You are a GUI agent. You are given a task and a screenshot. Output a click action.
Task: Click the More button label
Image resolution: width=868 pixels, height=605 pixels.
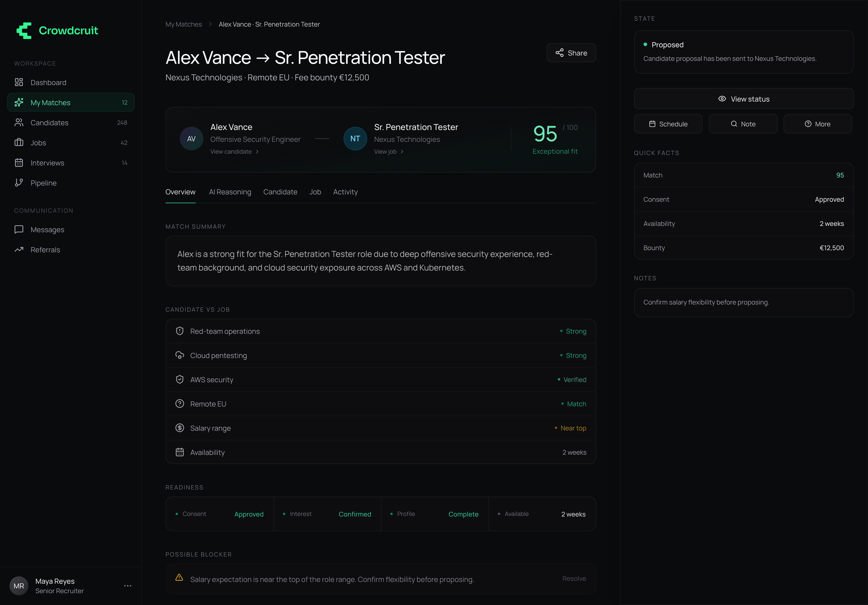pyautogui.click(x=823, y=124)
